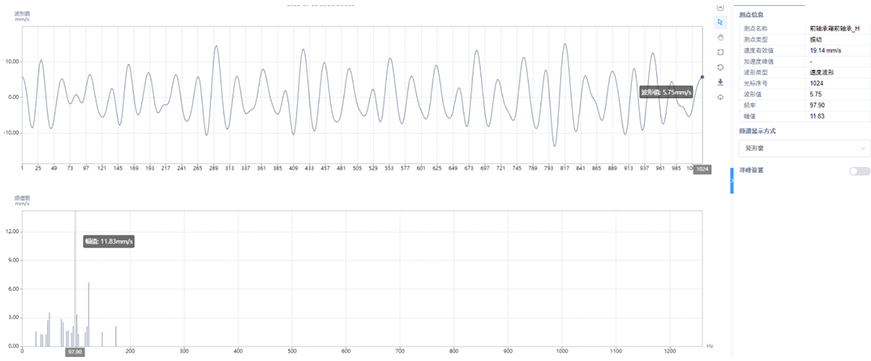Click the 频率 97.90 info row
This screenshot has height=361, width=871.
(804, 104)
